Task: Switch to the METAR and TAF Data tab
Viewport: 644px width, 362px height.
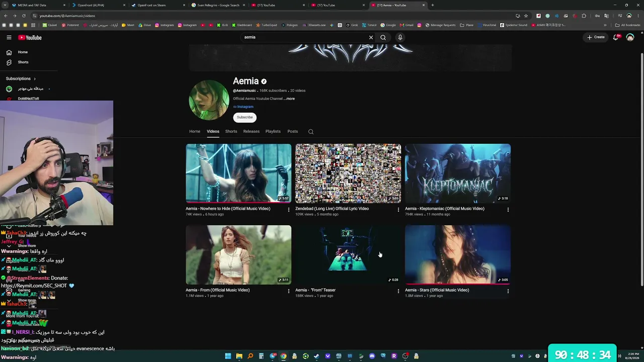Action: point(38,5)
